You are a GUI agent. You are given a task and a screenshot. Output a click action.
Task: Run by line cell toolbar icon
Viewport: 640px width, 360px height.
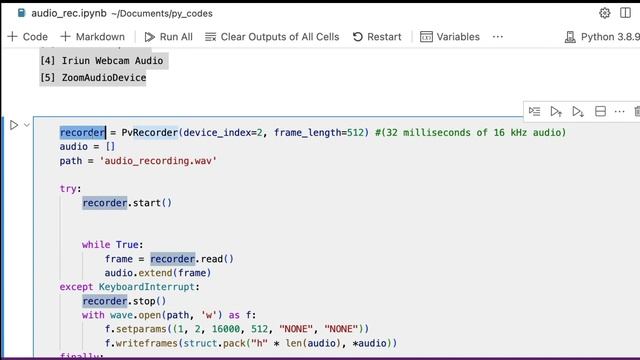tap(534, 111)
